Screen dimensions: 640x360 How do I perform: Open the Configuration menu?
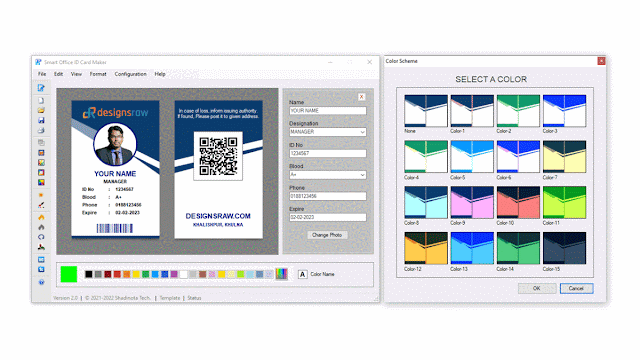[x=130, y=74]
